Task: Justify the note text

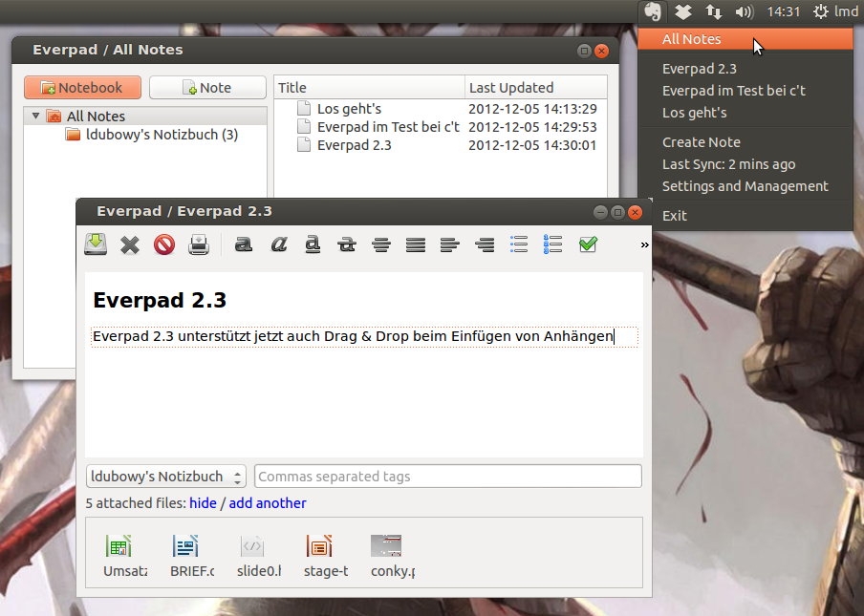Action: coord(416,244)
